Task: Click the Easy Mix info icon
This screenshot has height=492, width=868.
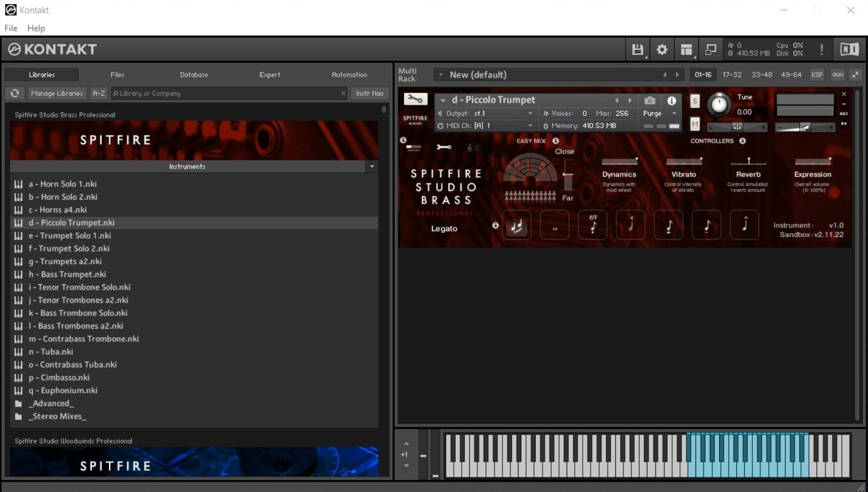Action: click(555, 141)
